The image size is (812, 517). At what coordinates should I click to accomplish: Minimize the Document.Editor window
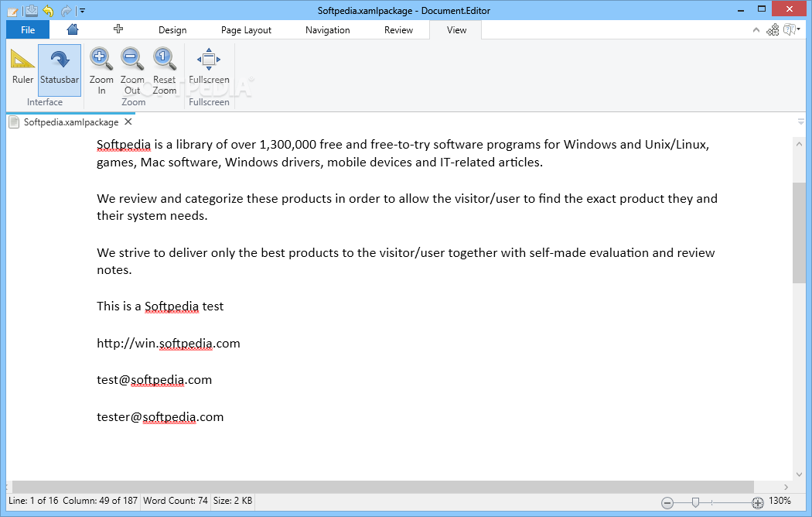tap(741, 10)
